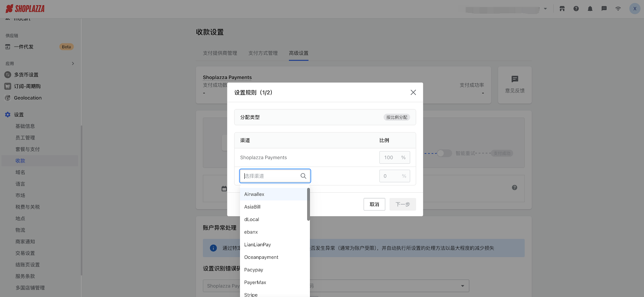Open 市场 settings page
The image size is (644, 297).
pos(20,196)
